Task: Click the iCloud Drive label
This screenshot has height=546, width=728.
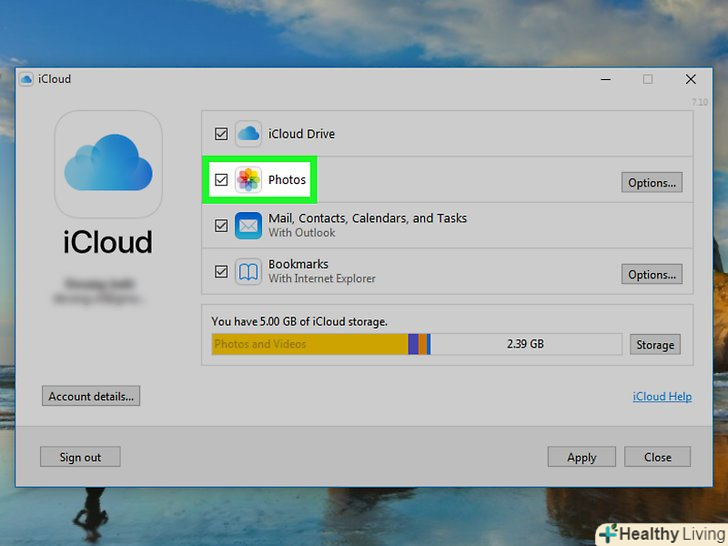Action: click(301, 134)
